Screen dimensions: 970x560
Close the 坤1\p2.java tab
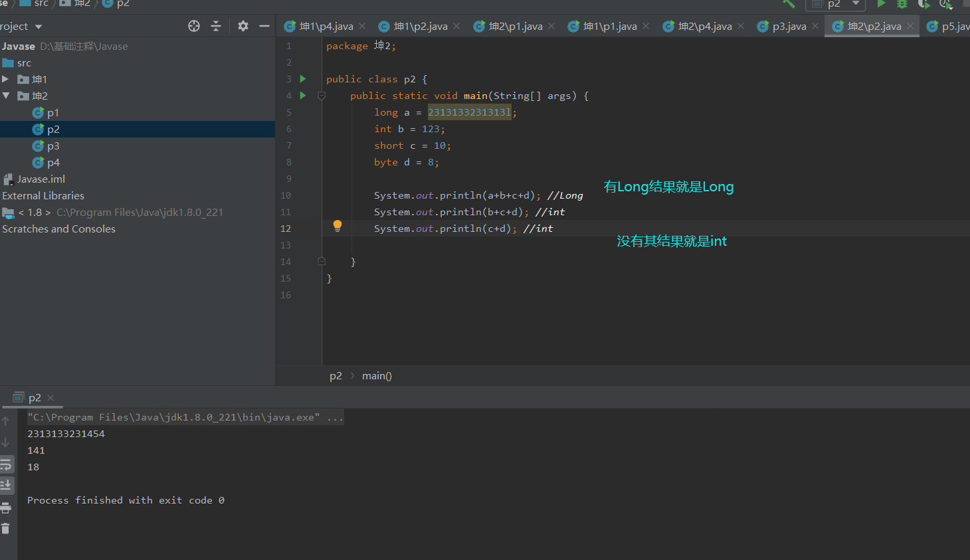(456, 26)
